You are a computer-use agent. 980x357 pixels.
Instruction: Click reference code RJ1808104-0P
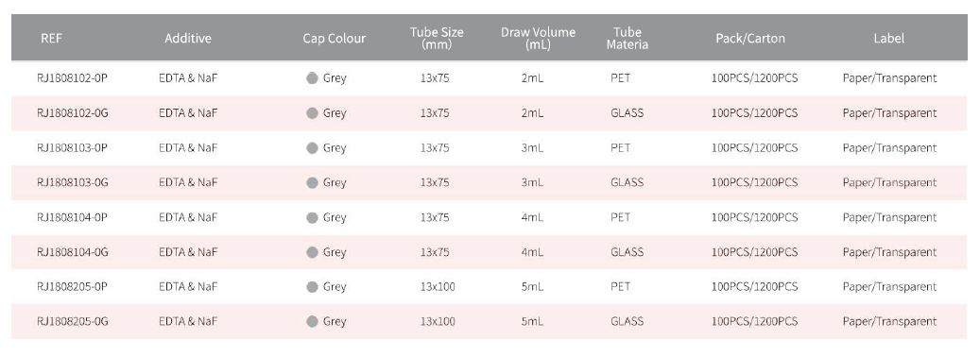pyautogui.click(x=73, y=218)
